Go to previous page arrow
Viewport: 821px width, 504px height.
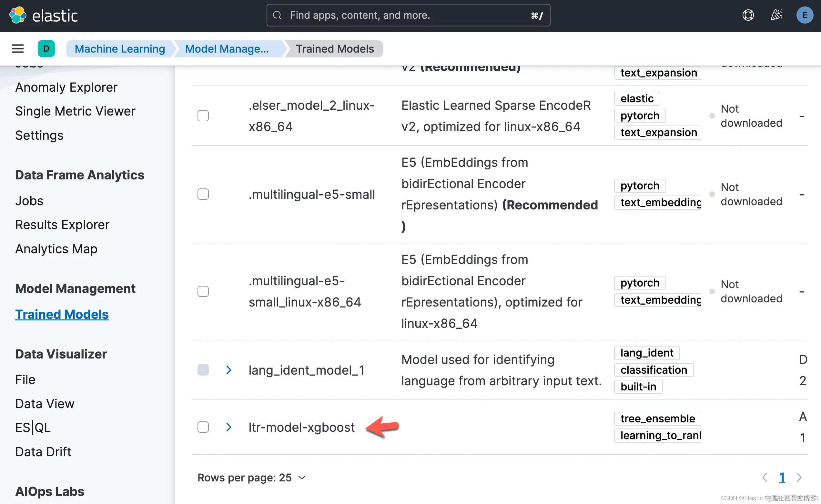(x=765, y=477)
